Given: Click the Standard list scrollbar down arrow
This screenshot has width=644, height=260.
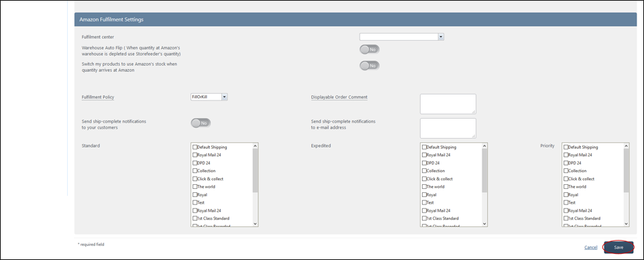Looking at the screenshot, I should coord(255,224).
